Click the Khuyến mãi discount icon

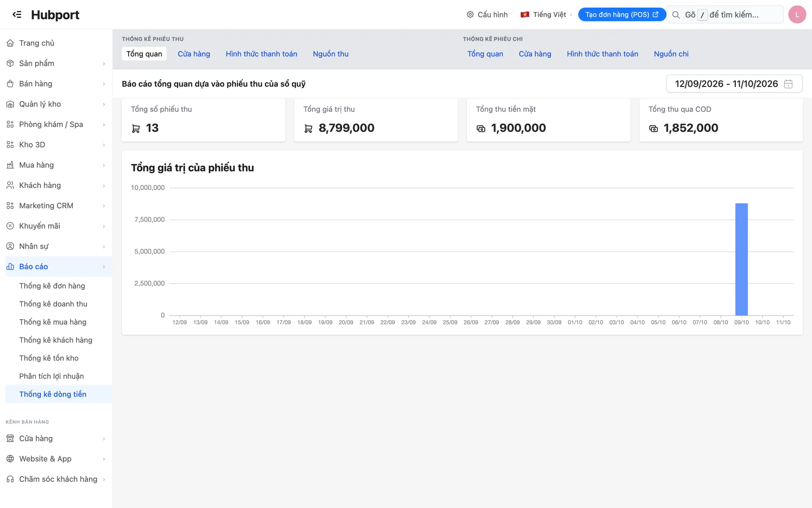click(x=10, y=226)
